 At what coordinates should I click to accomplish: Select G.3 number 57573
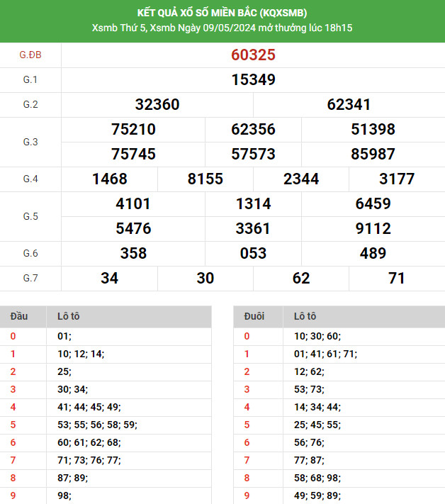click(x=253, y=154)
